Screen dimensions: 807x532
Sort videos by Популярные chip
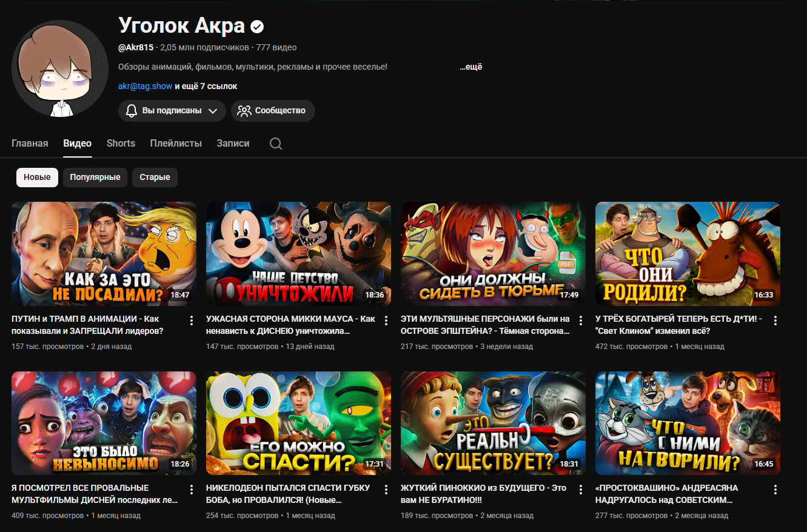click(95, 178)
